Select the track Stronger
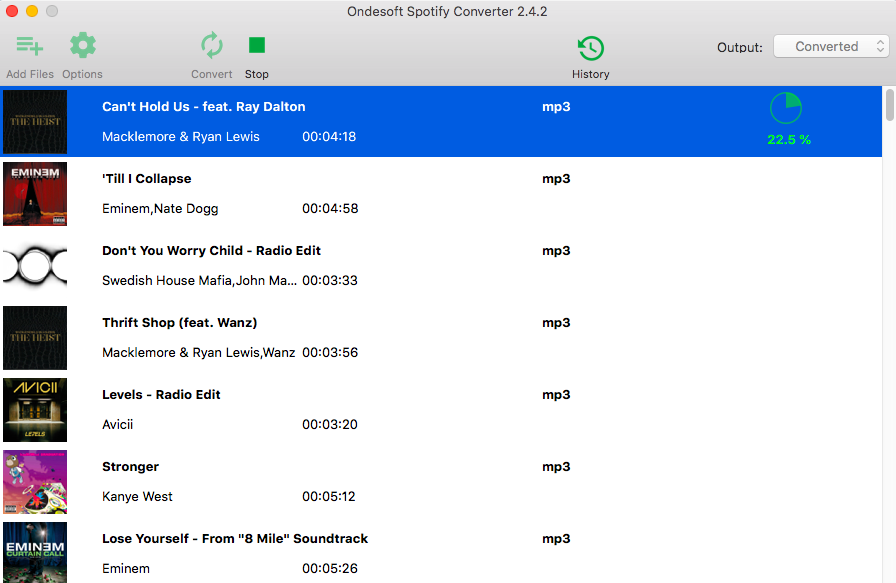 [130, 467]
